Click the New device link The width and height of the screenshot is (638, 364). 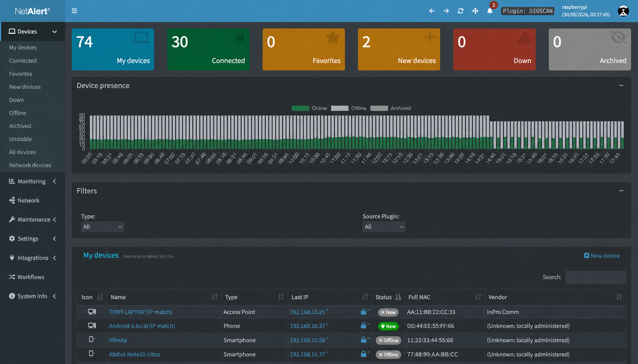pyautogui.click(x=602, y=256)
